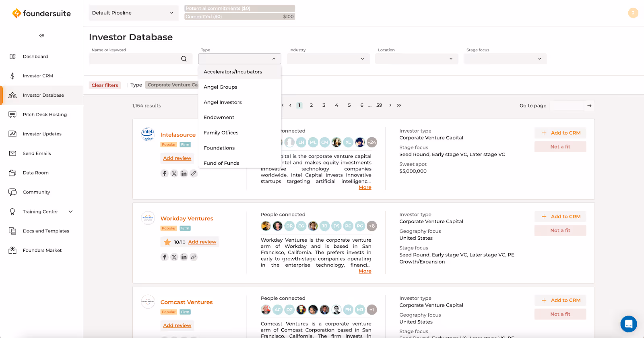Jump to results page 59
This screenshot has height=338, width=644.
coord(379,105)
